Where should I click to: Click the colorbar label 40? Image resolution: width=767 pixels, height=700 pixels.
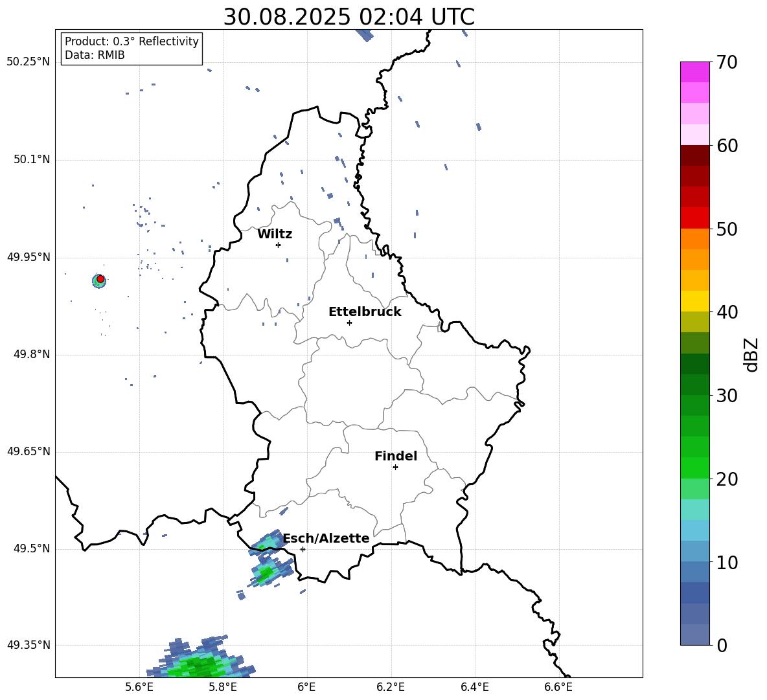pos(727,312)
